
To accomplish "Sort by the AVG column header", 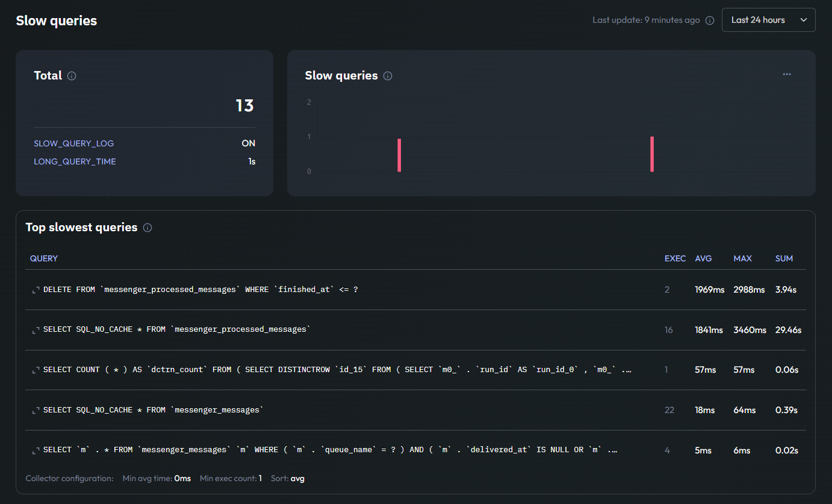I will (703, 258).
